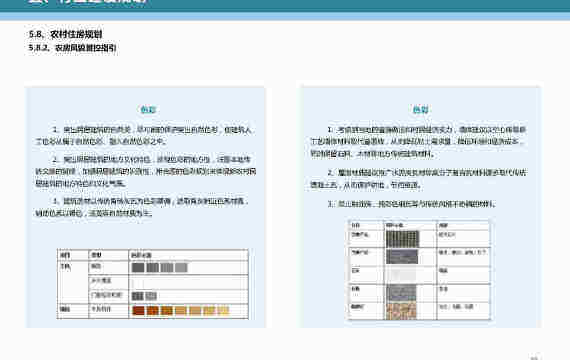Pick the darkest gray roof color swatch
This screenshot has width=570, height=360.
[x=138, y=268]
